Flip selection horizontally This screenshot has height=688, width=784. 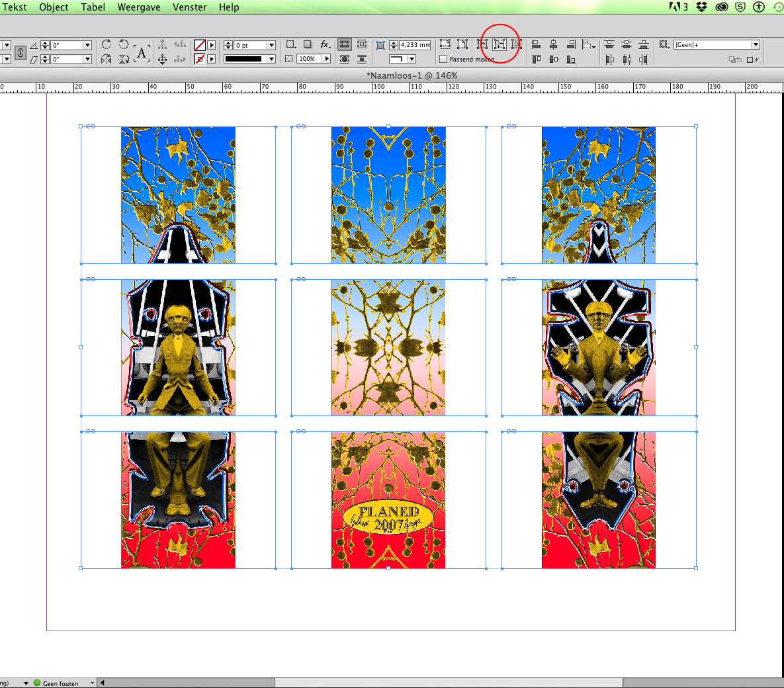tap(107, 59)
